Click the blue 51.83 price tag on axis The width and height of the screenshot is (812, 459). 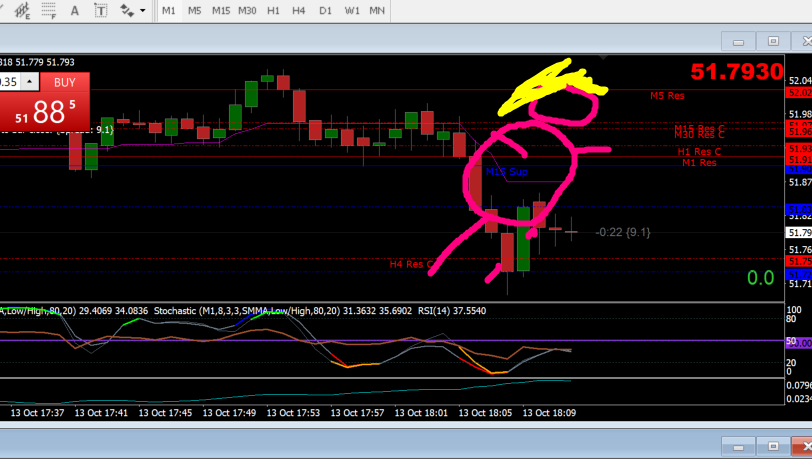(799, 209)
